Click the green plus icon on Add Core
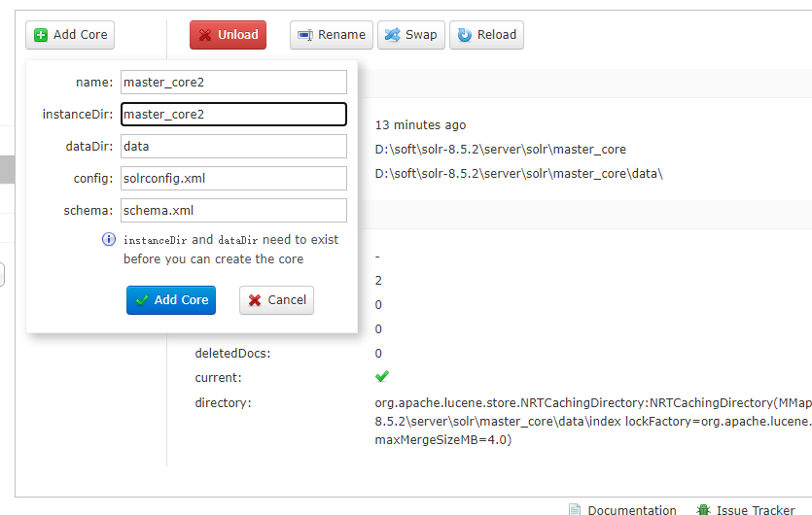The height and width of the screenshot is (515, 812). [x=41, y=35]
